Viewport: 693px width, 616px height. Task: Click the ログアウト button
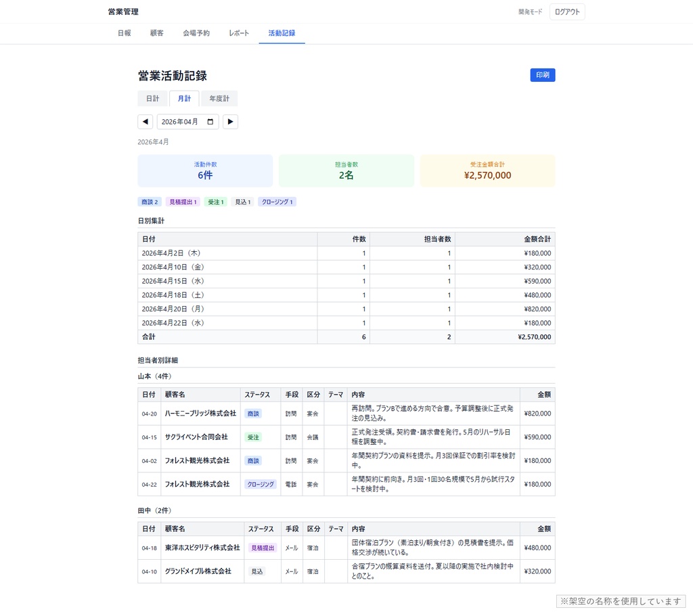(x=566, y=12)
